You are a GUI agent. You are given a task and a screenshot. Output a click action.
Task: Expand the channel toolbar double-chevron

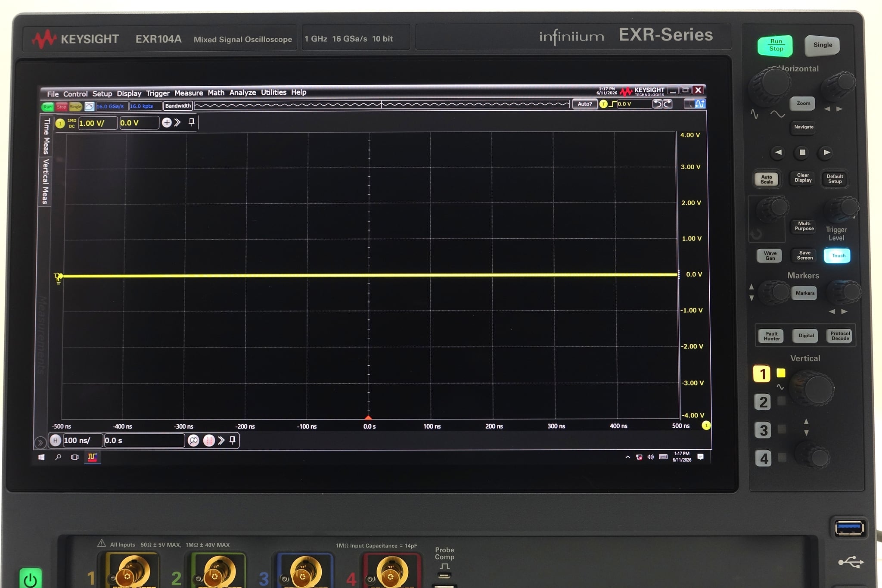[177, 122]
